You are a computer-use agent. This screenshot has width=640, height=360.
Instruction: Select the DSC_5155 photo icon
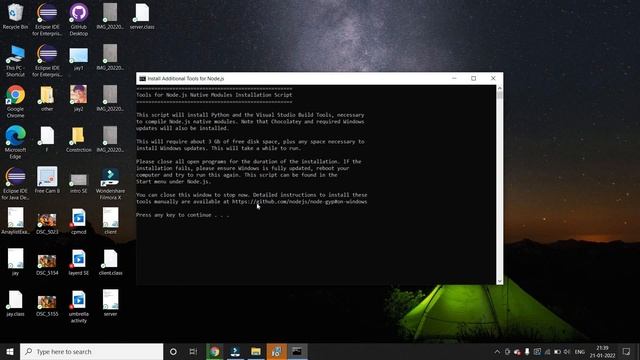coord(47,305)
